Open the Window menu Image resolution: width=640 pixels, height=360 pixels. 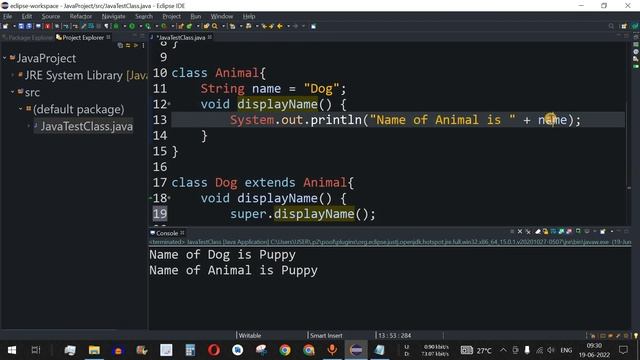[x=222, y=16]
